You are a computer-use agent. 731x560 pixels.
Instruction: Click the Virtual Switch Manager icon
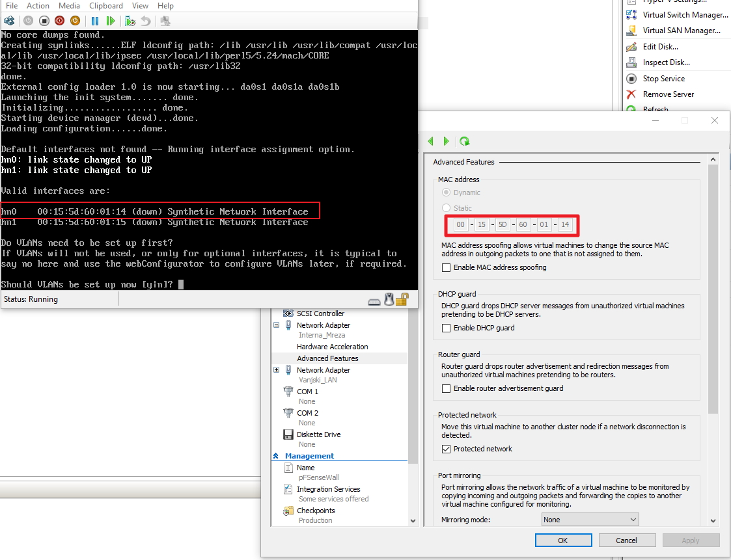[631, 15]
